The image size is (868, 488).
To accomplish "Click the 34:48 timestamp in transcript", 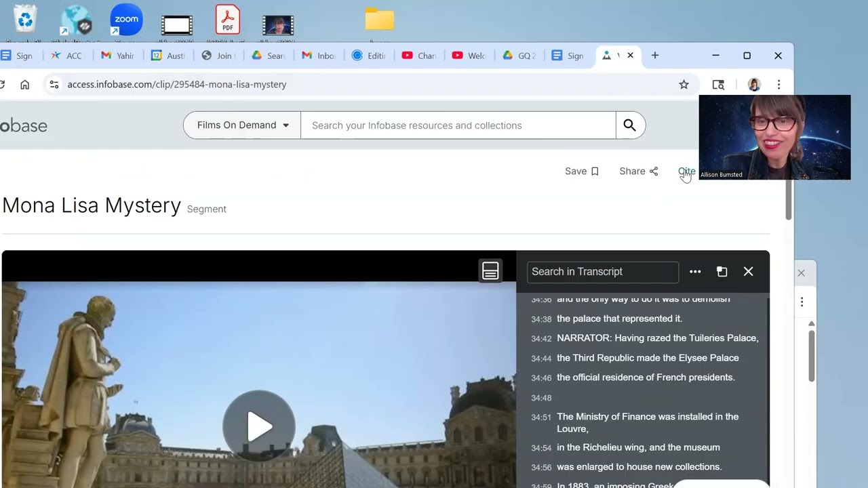I will pyautogui.click(x=541, y=398).
